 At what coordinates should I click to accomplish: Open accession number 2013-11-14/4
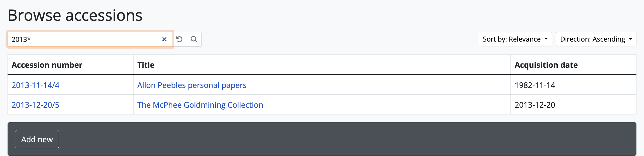35,85
